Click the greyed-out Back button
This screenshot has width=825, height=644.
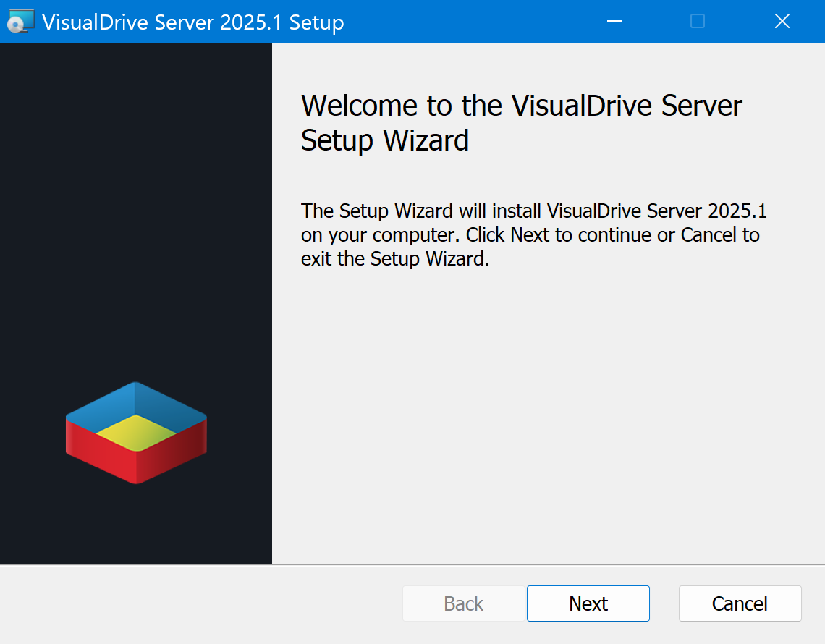click(x=463, y=603)
